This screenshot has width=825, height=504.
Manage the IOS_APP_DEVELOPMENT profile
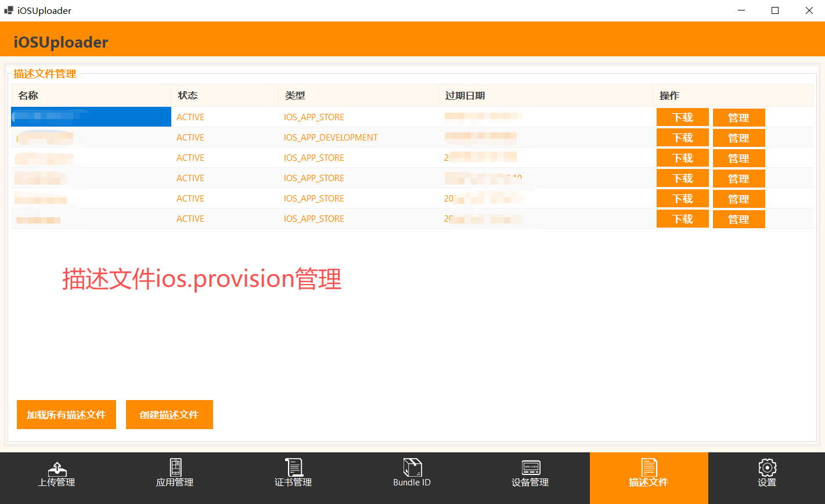tap(738, 138)
